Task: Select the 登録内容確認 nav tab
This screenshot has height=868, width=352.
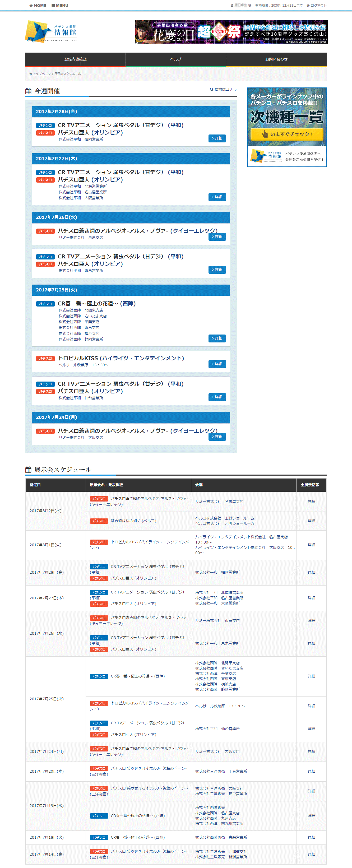Action: coord(76,59)
